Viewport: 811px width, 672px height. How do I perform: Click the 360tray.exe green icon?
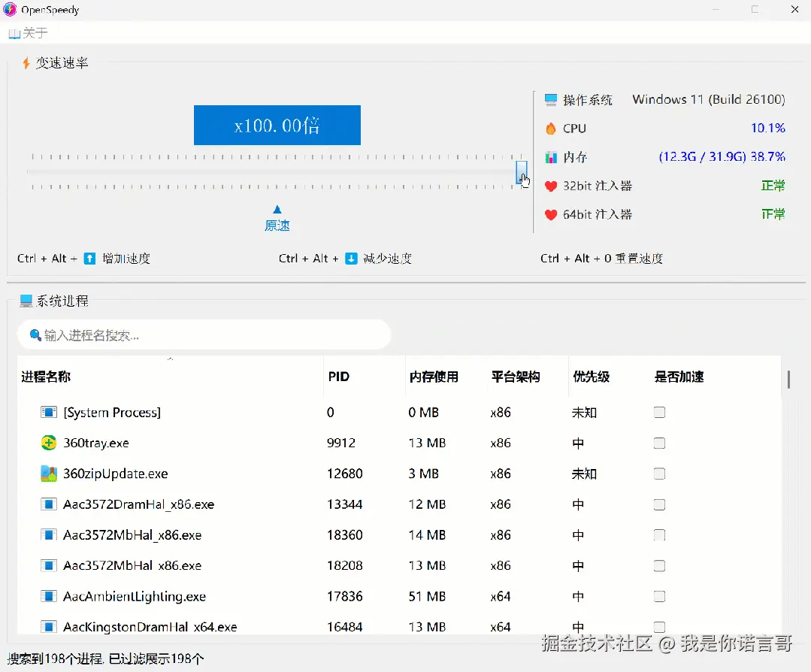pyautogui.click(x=49, y=443)
